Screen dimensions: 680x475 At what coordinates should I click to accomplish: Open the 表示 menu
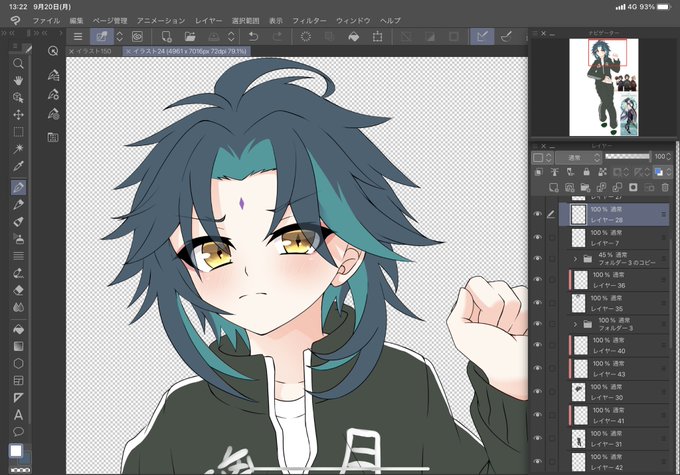coord(276,21)
